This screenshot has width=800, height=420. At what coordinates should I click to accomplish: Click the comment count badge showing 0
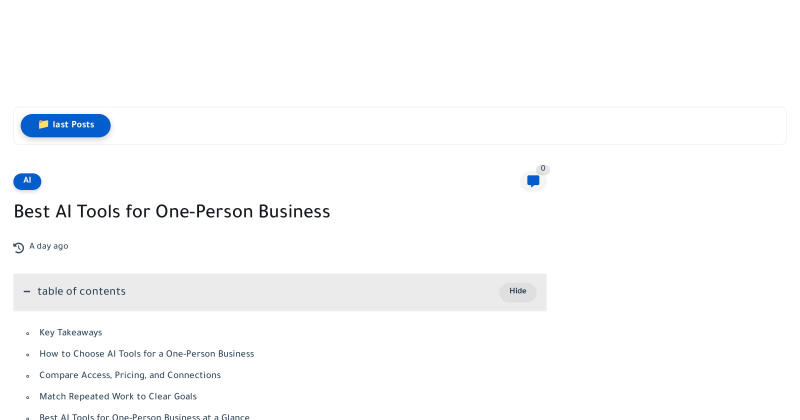(543, 168)
